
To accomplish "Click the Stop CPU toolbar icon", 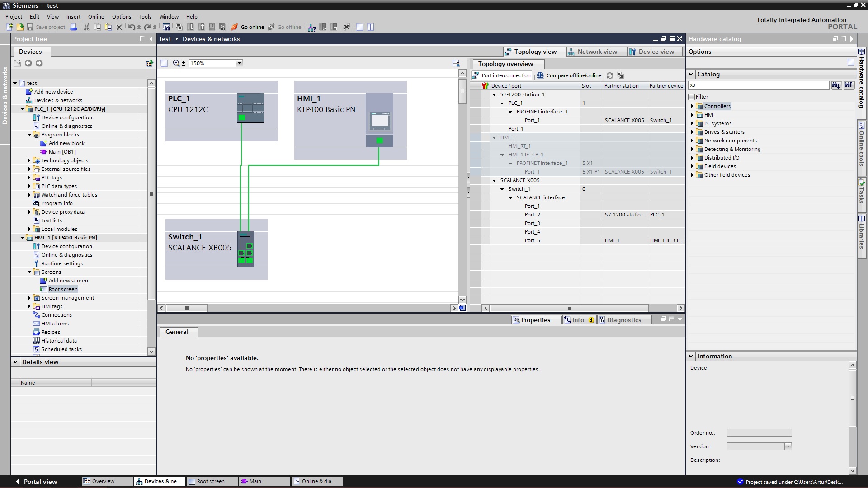I will (x=334, y=27).
